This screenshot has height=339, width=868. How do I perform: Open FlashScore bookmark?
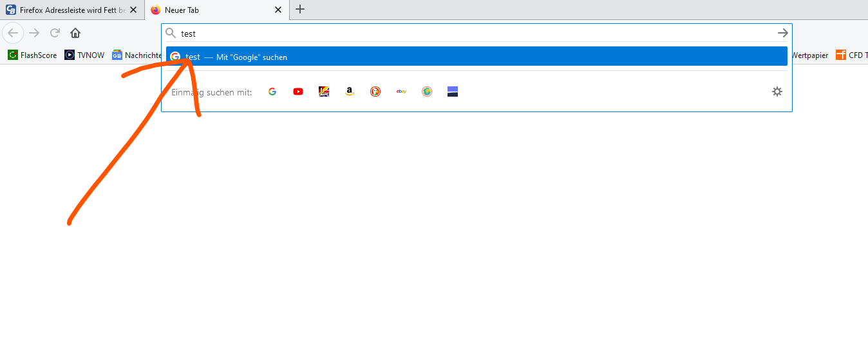click(x=32, y=55)
